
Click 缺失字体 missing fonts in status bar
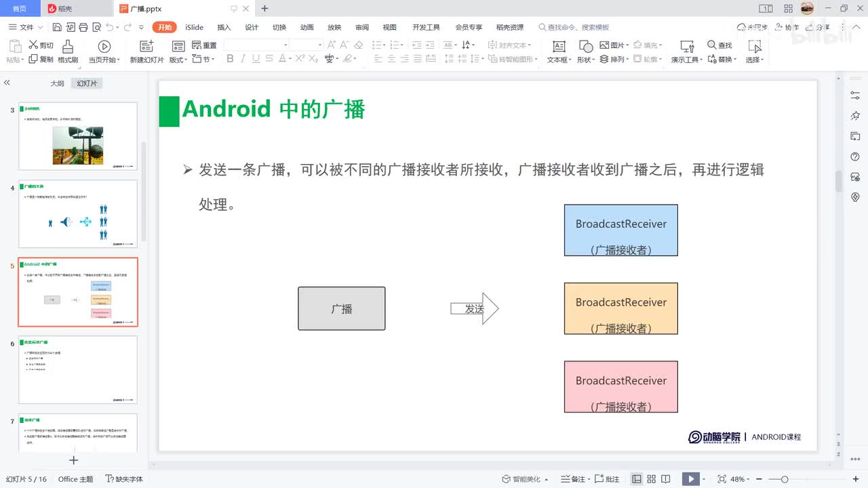click(x=125, y=479)
